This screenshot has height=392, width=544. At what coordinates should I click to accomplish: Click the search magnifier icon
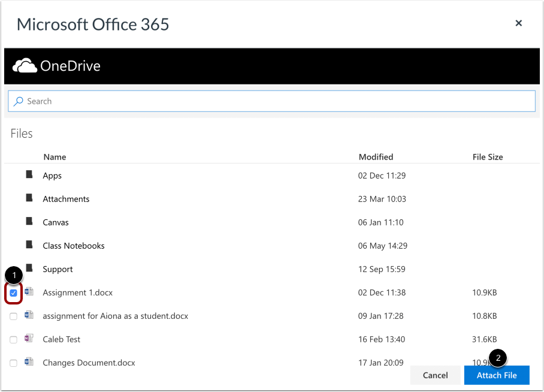click(x=17, y=101)
